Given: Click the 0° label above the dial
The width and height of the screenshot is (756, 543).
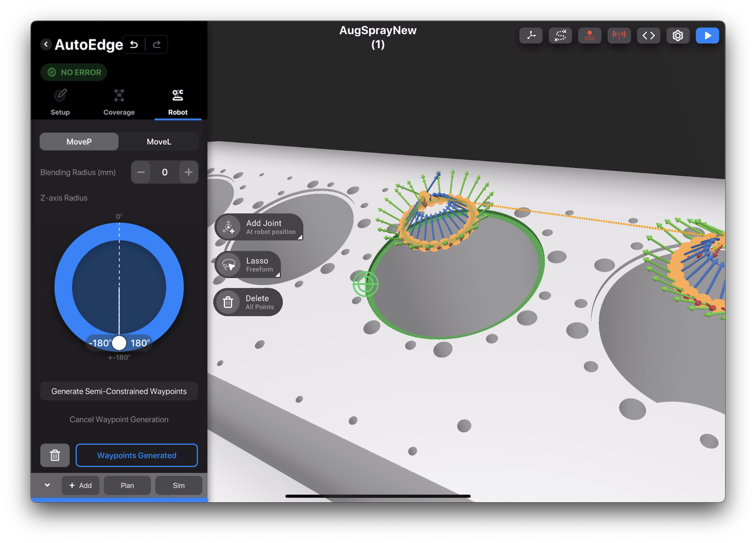Looking at the screenshot, I should click(119, 216).
